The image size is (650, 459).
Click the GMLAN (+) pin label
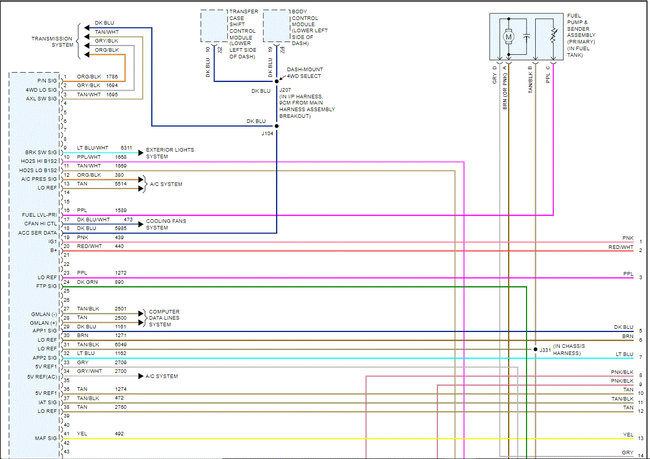click(43, 323)
